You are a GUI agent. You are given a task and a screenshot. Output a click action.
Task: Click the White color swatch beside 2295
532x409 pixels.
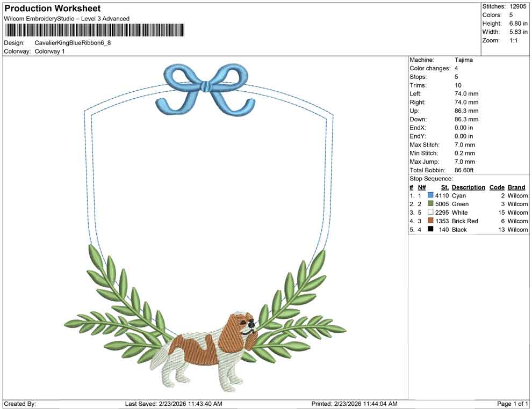click(x=429, y=213)
